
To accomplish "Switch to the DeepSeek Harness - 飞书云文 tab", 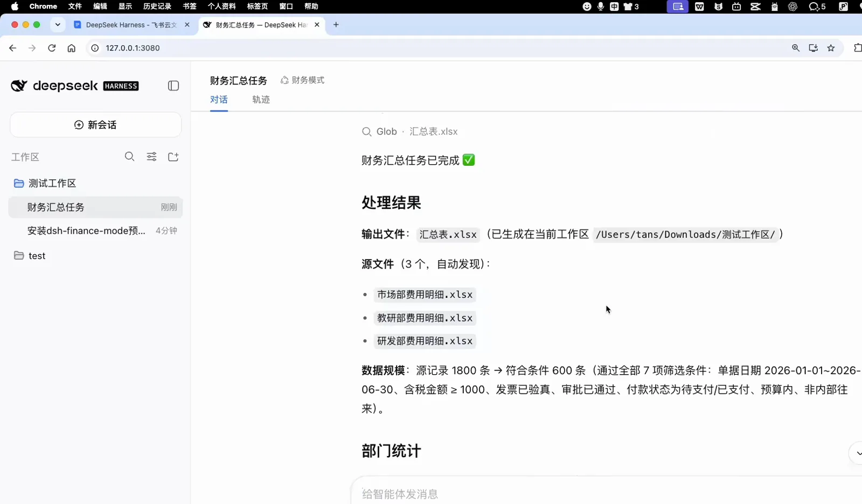I will [131, 25].
